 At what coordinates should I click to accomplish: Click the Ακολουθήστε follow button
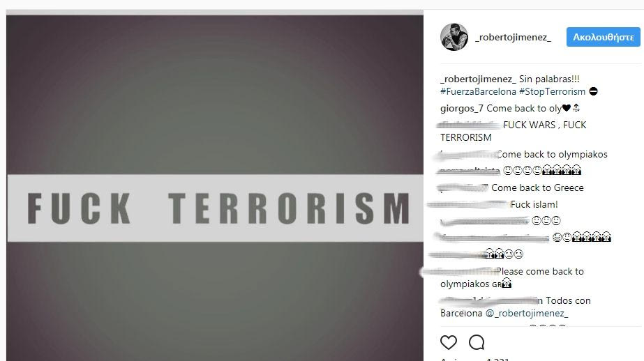(603, 37)
